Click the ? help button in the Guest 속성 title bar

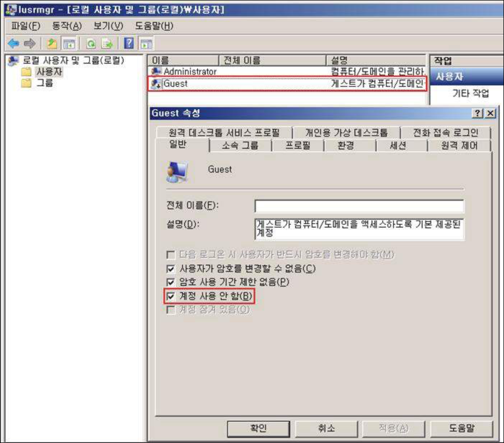point(478,113)
